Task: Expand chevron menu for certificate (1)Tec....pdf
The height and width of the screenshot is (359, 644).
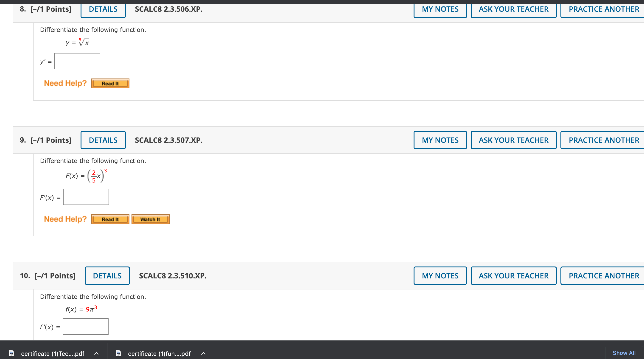Action: pos(96,353)
